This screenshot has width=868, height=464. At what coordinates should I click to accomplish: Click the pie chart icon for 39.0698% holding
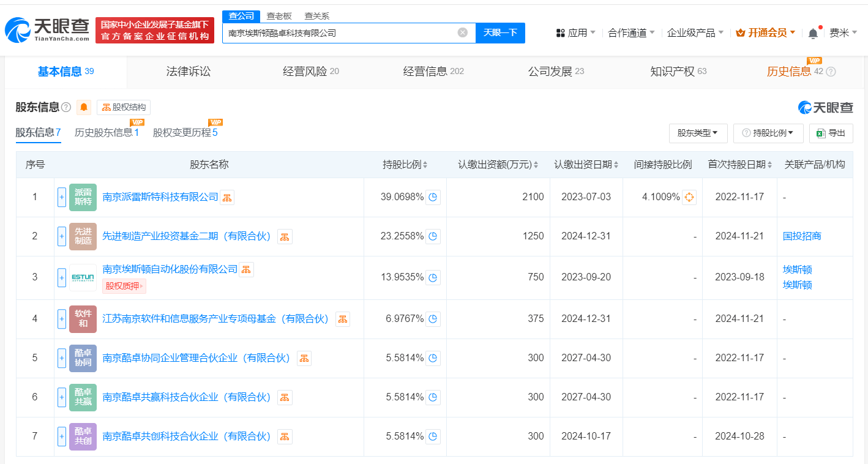(x=433, y=197)
